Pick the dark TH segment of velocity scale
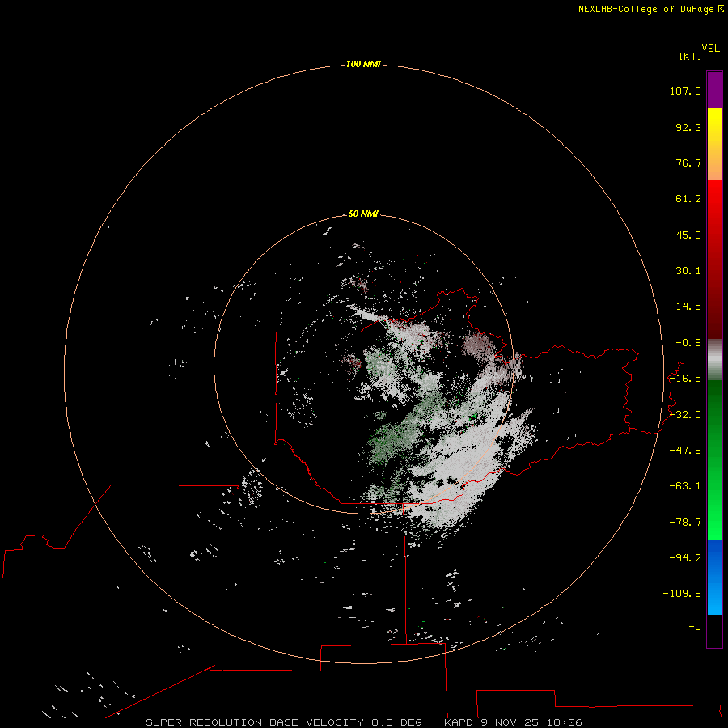This screenshot has width=728, height=728. 714,631
